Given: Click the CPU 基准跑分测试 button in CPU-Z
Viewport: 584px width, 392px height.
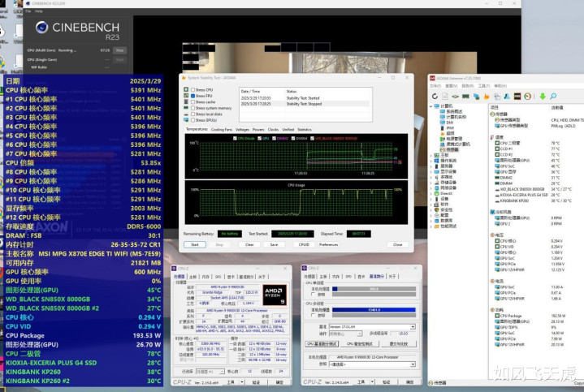Looking at the screenshot, I should pos(322,343).
